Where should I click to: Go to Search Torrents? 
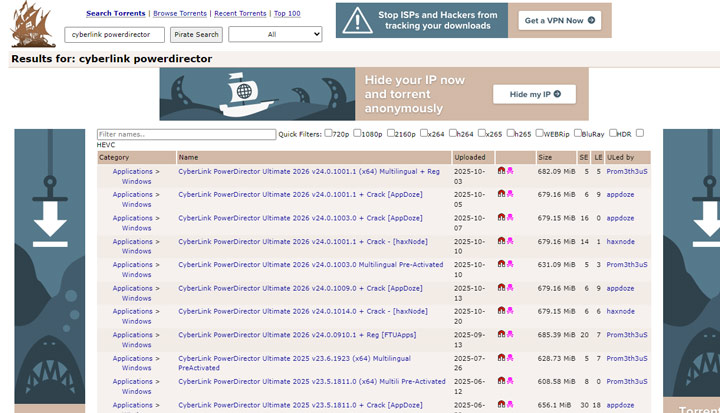pos(116,13)
